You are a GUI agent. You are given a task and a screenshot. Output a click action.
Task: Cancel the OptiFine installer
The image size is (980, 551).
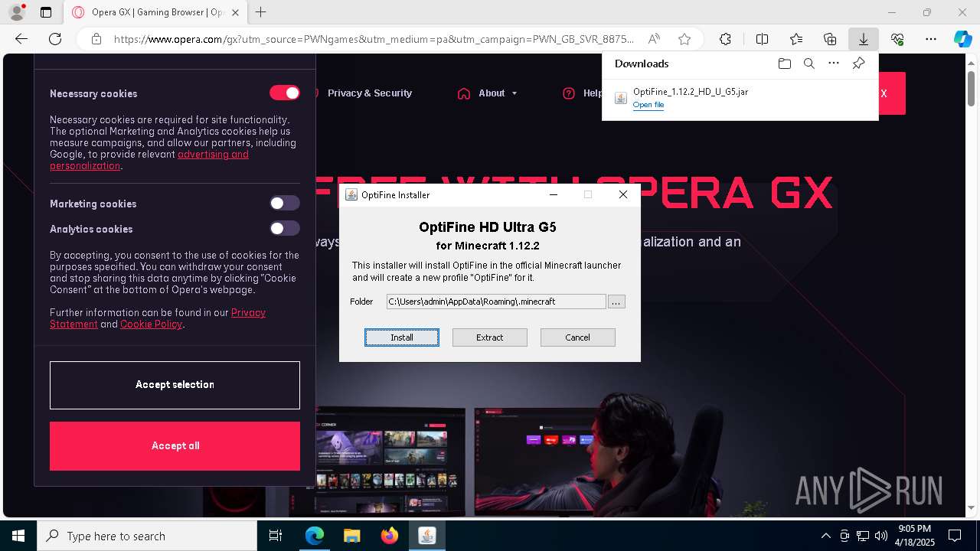577,337
